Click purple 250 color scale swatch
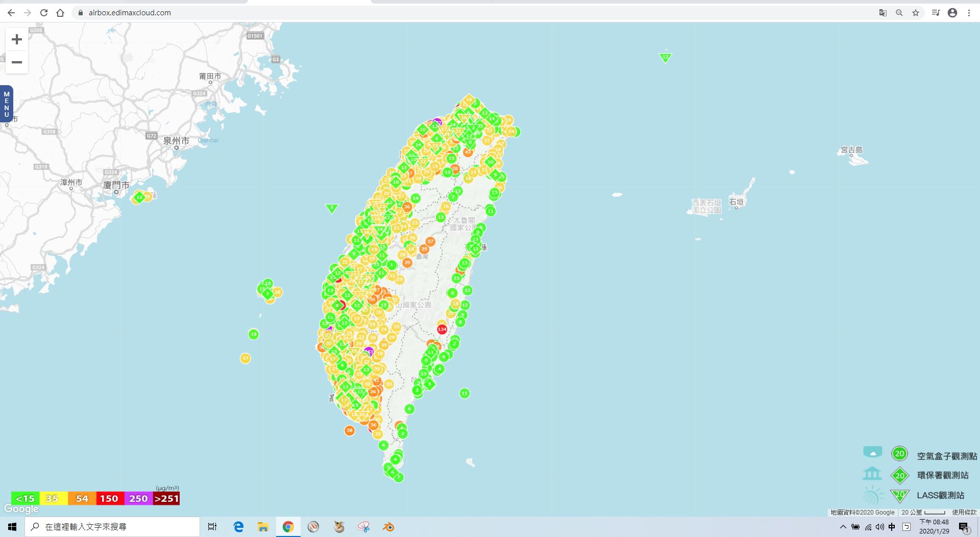The height and width of the screenshot is (537, 980). click(x=138, y=499)
